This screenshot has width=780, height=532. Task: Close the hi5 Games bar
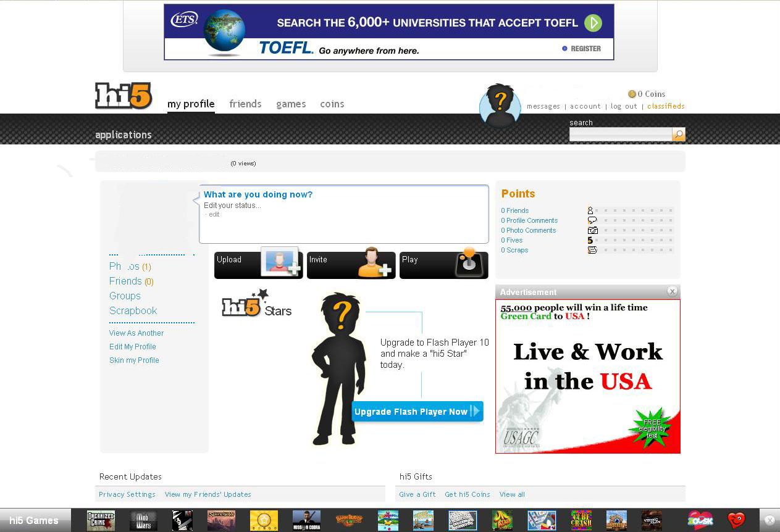(x=769, y=520)
